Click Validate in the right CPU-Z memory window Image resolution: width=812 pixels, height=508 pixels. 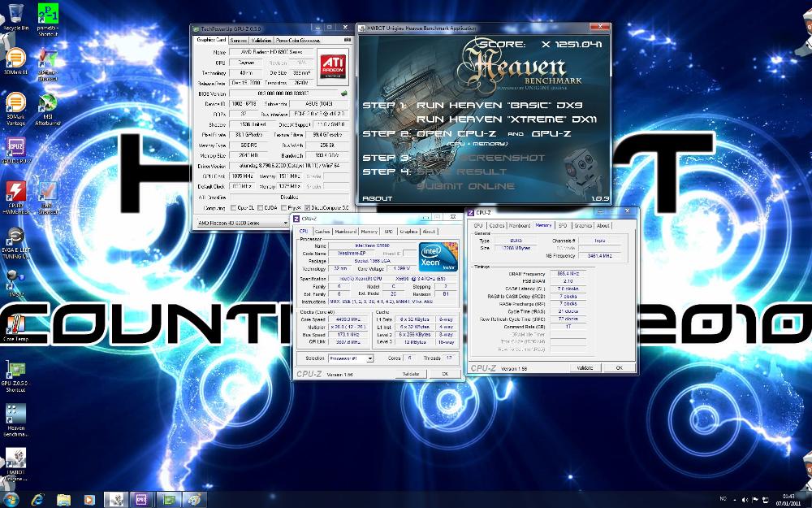click(585, 367)
